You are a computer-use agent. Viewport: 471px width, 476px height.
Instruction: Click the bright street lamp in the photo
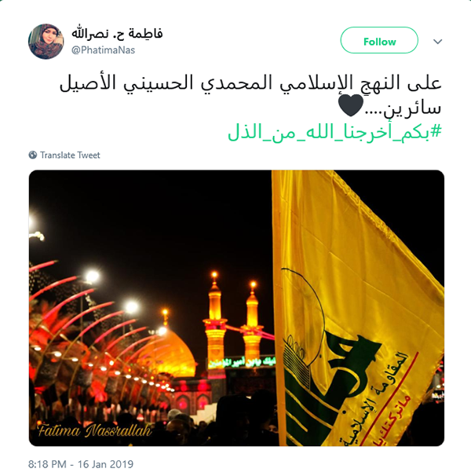tap(92, 276)
